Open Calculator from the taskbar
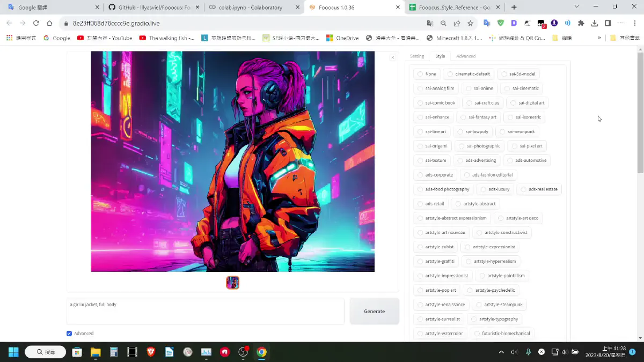The width and height of the screenshot is (644, 362). 114,352
